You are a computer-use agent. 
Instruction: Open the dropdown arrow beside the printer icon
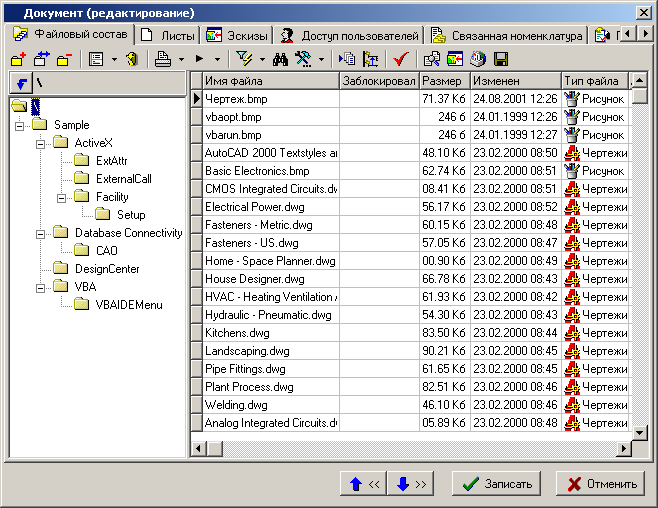click(181, 60)
